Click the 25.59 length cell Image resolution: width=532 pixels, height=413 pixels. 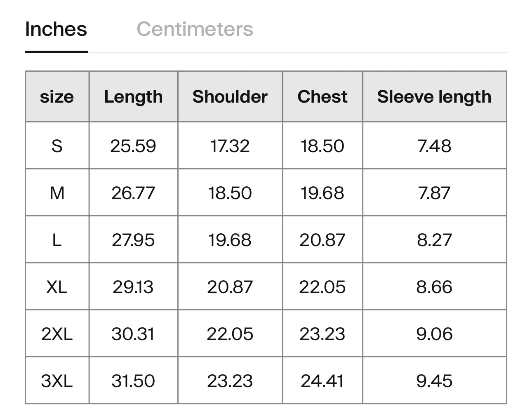click(133, 146)
